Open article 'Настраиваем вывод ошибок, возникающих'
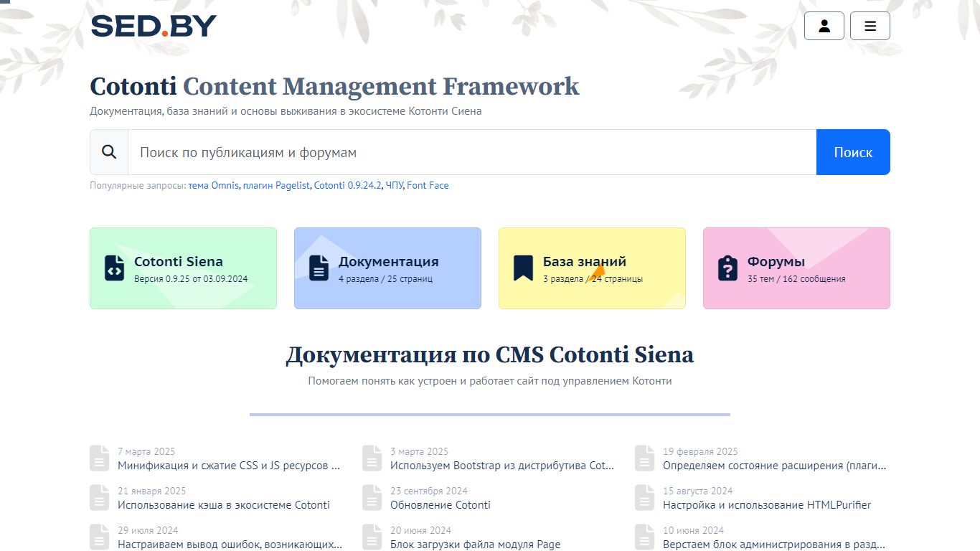This screenshot has width=980, height=551. click(x=230, y=545)
